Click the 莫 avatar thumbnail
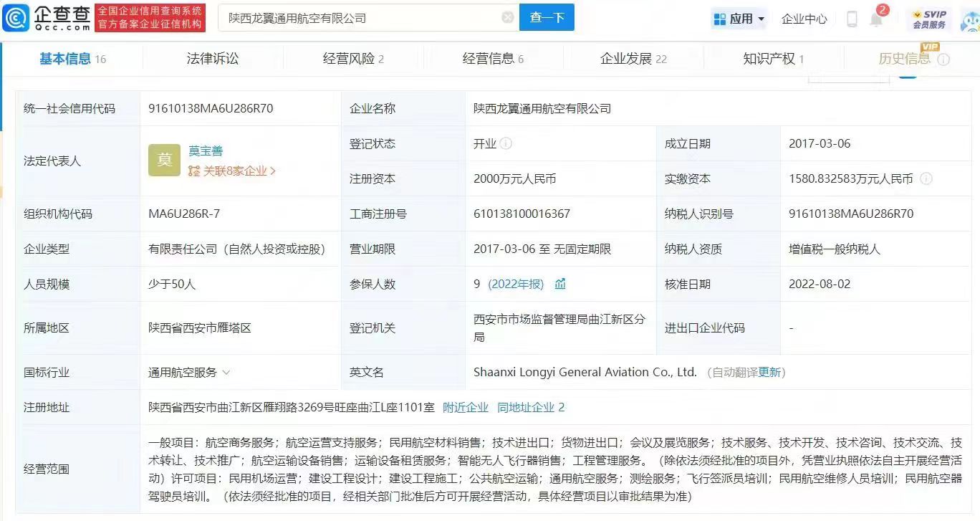Screen dimensions: 980x521 [x=164, y=160]
